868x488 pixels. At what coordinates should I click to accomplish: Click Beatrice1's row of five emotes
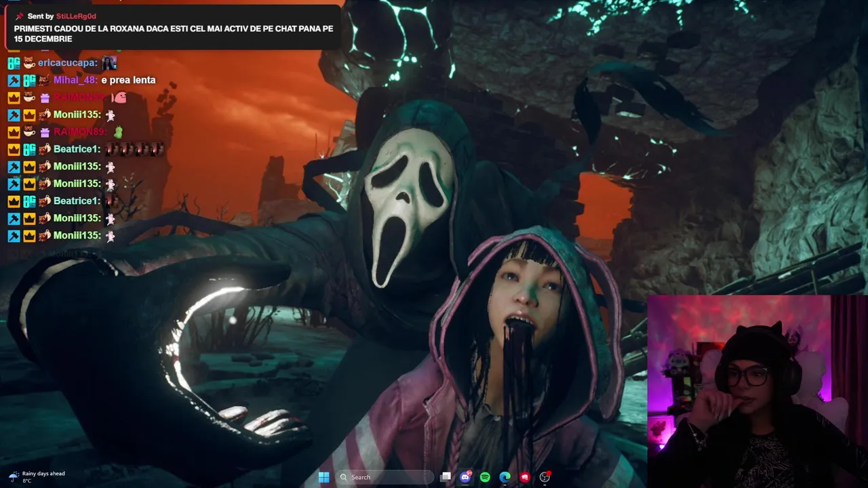(x=134, y=149)
